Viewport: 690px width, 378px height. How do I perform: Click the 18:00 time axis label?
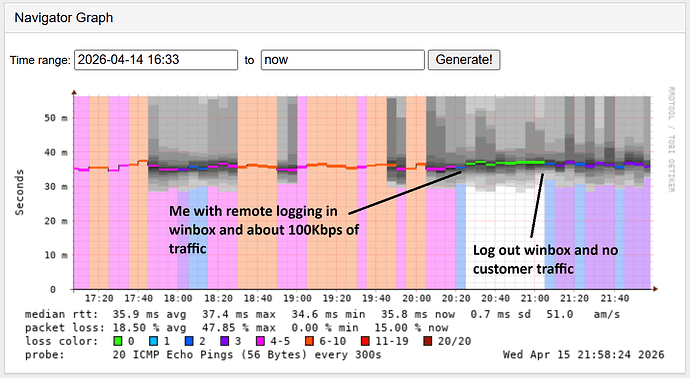pyautogui.click(x=178, y=298)
